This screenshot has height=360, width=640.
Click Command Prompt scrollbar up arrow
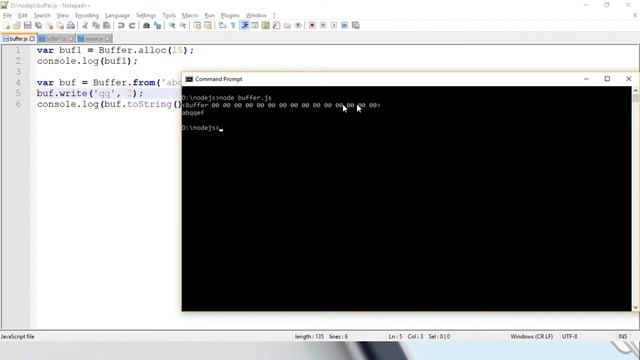(635, 90)
